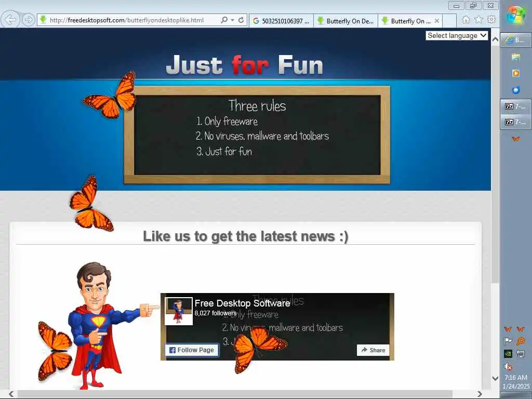Refresh the page with the reload icon
The width and height of the screenshot is (532, 399).
[241, 20]
